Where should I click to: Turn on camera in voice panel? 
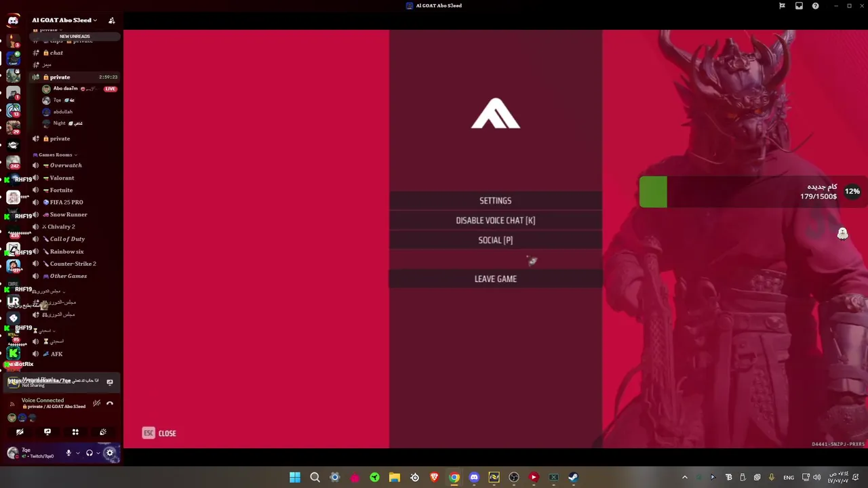click(20, 432)
